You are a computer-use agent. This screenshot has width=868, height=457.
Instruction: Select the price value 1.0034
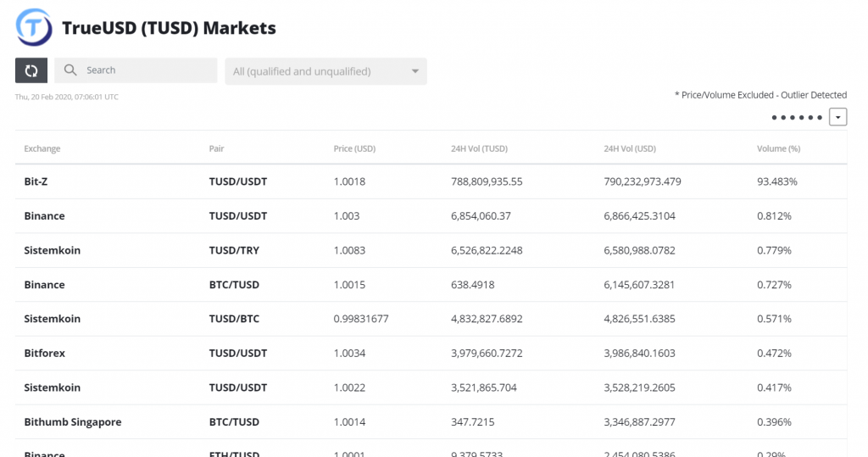[349, 354]
